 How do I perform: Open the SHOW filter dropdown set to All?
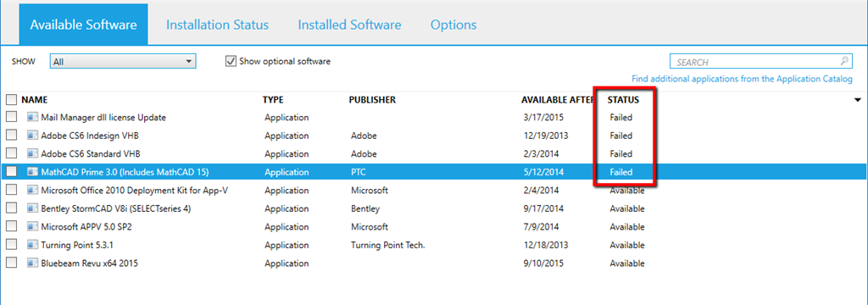point(123,62)
